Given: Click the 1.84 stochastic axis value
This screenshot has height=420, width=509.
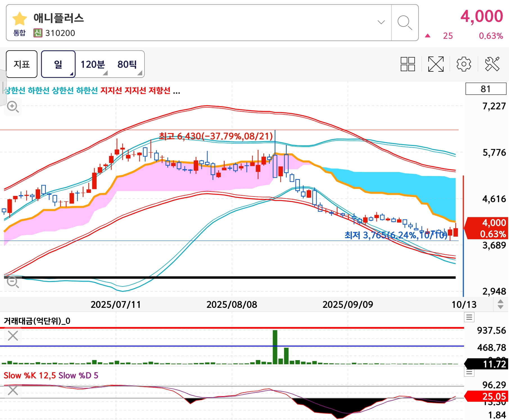Looking at the screenshot, I should point(497,415).
